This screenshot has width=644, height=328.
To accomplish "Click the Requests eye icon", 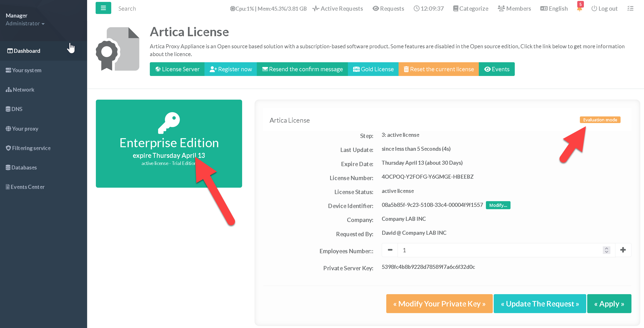I will coord(376,9).
